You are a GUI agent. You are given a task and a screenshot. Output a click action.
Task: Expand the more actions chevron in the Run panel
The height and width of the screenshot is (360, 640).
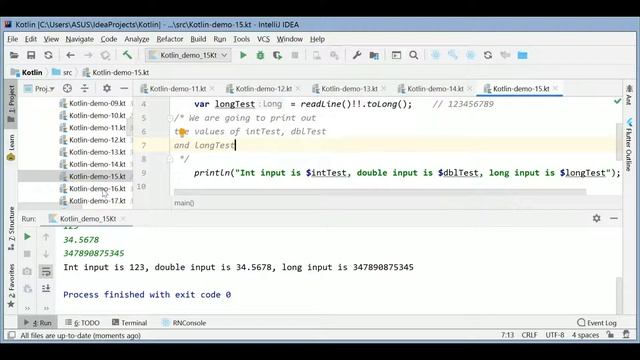click(27, 308)
